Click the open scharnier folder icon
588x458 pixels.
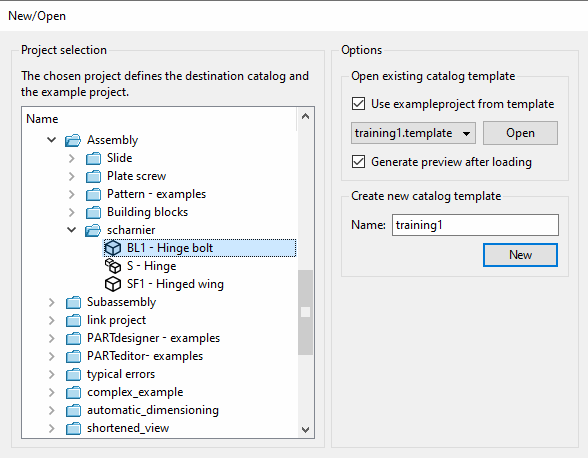pyautogui.click(x=93, y=230)
